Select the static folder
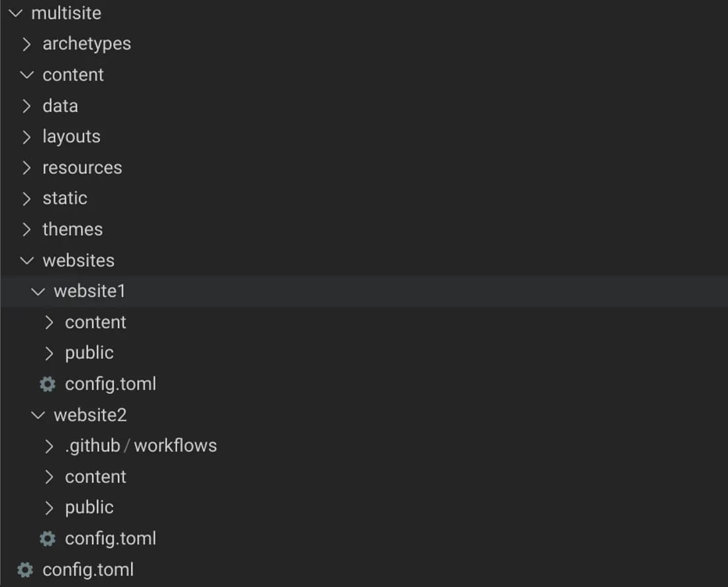The width and height of the screenshot is (728, 587). pos(65,199)
